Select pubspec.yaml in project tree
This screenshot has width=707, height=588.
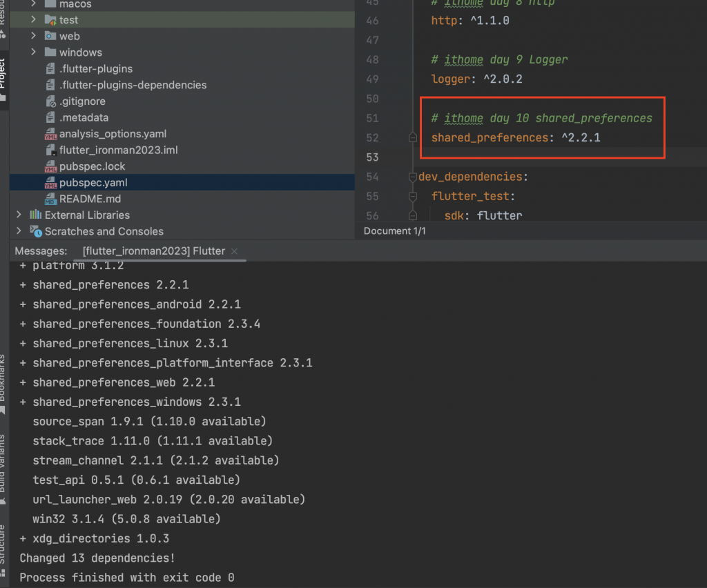point(182,182)
